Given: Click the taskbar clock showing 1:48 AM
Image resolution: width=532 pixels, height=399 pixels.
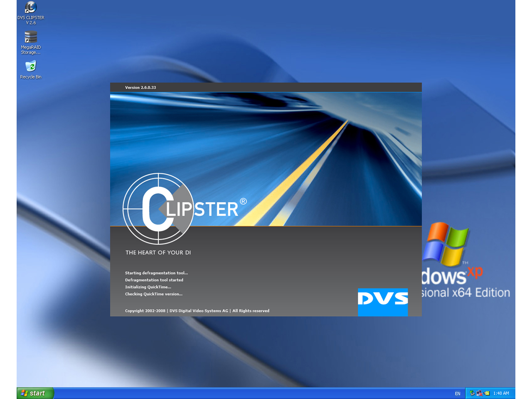Looking at the screenshot, I should (501, 393).
